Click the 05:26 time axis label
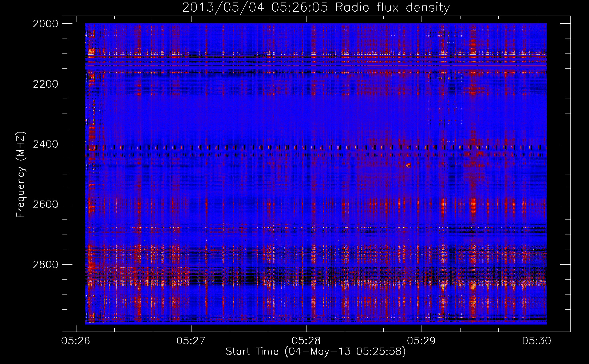The width and height of the screenshot is (589, 364). (x=76, y=341)
